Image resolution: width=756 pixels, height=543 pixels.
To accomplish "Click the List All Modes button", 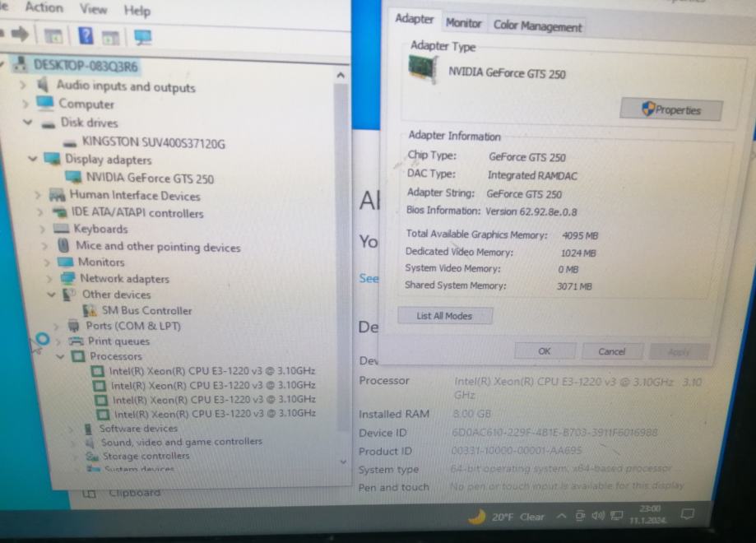I will 444,316.
